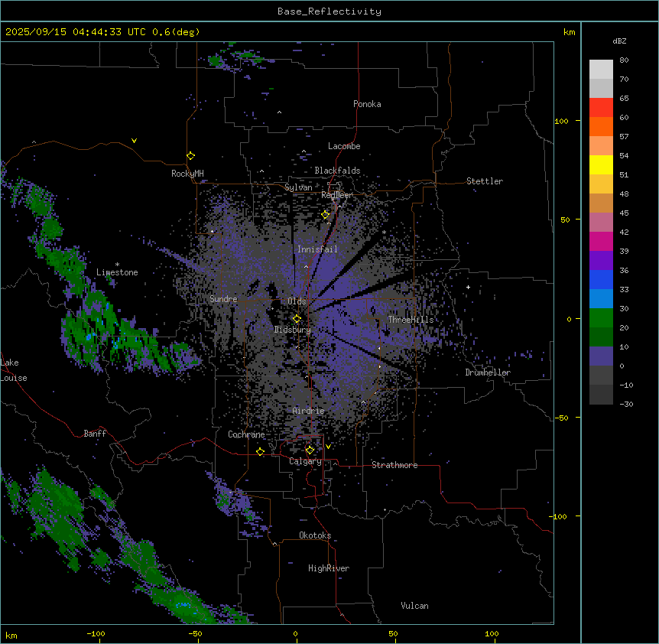Click the Lacombe city label
This screenshot has width=659, height=644.
tap(344, 146)
